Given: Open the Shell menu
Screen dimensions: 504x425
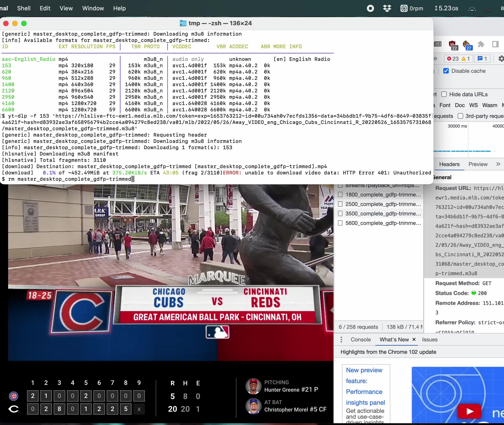Looking at the screenshot, I should (x=24, y=8).
